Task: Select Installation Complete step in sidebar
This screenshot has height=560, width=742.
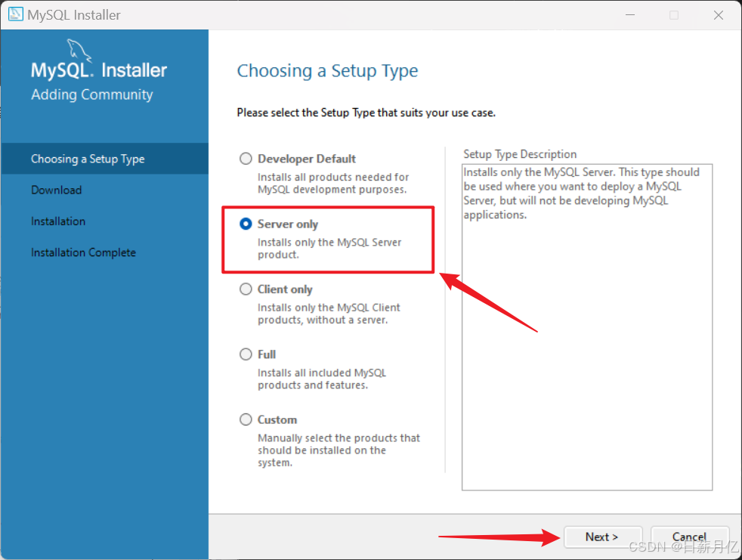Action: pos(83,252)
